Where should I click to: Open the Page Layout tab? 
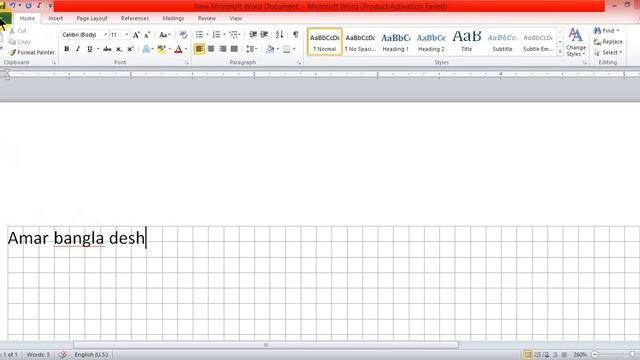point(92,18)
